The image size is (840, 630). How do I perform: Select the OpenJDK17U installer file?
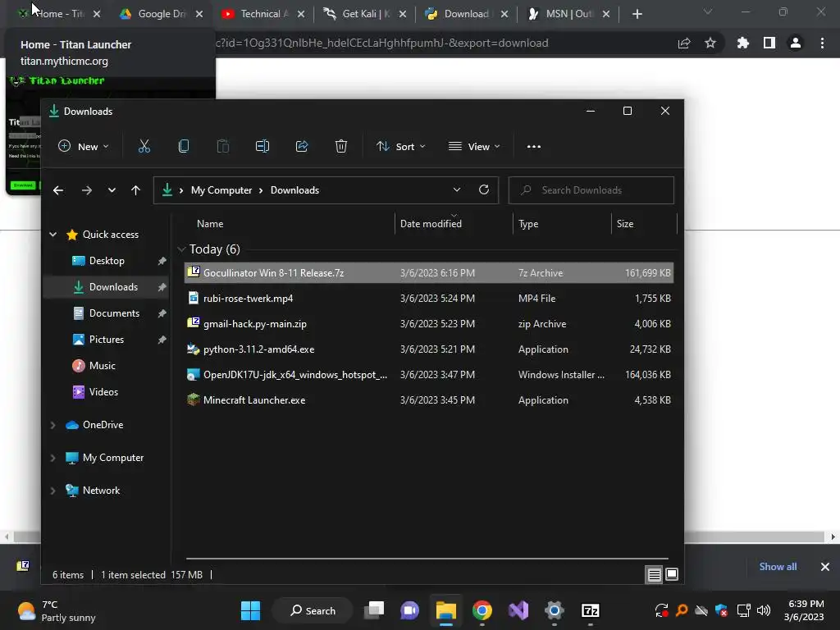click(x=428, y=374)
